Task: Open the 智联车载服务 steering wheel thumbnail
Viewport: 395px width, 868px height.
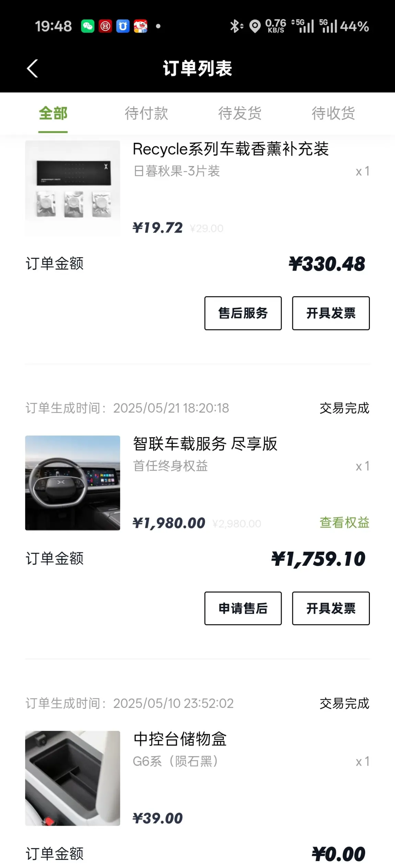Action: (72, 483)
